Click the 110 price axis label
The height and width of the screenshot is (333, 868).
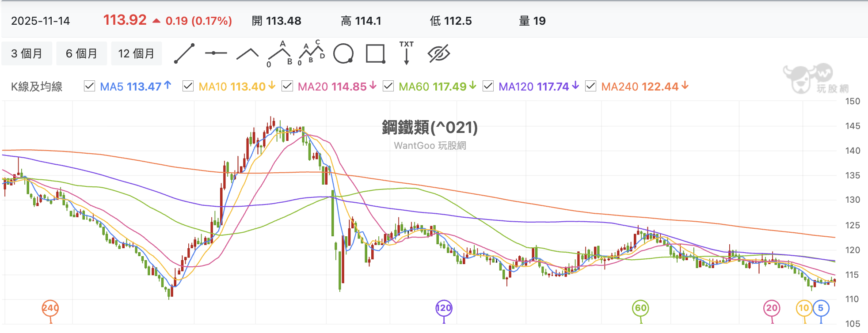(853, 299)
